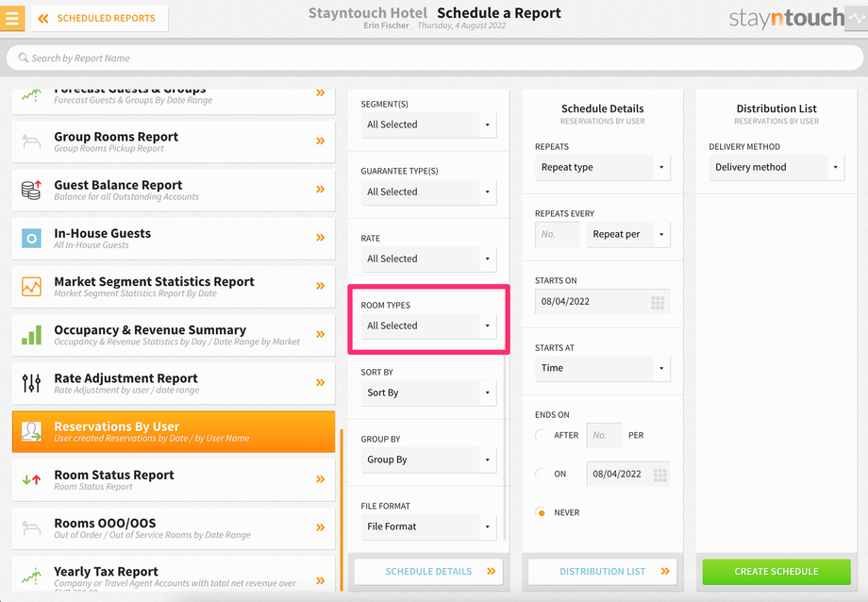Image resolution: width=868 pixels, height=602 pixels.
Task: Click the Rooms OOO/OOS bed icon
Action: click(31, 527)
